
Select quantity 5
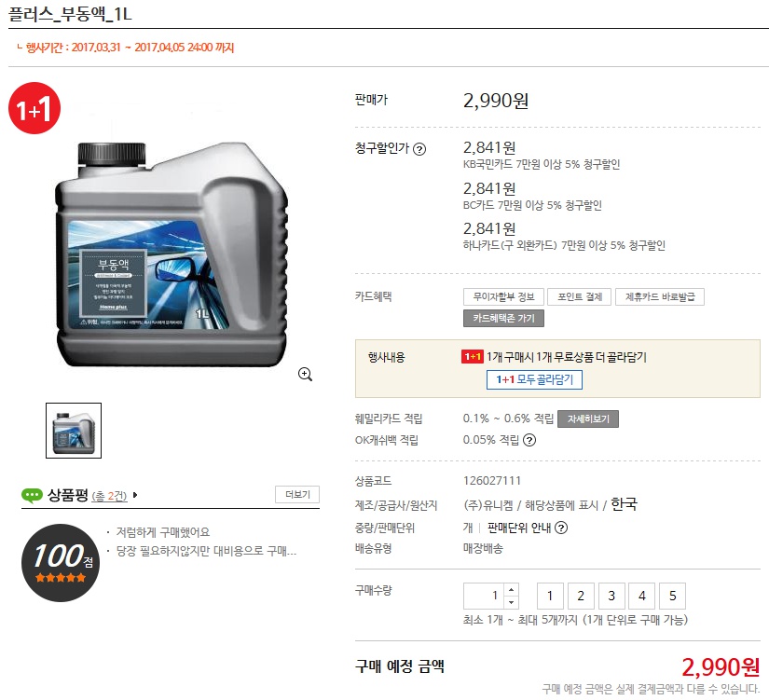pyautogui.click(x=672, y=596)
